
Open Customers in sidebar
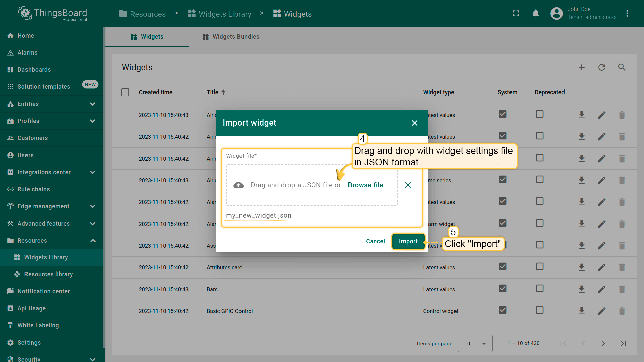tap(51, 138)
